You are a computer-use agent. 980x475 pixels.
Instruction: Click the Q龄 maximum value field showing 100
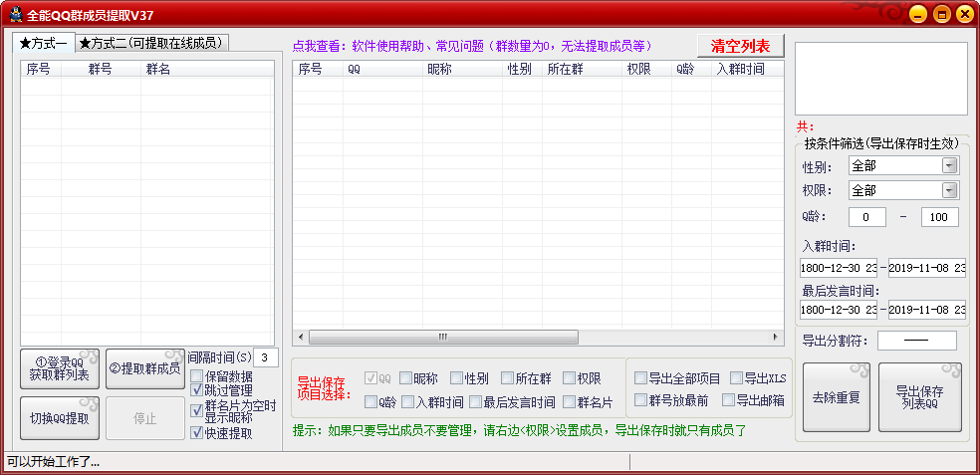[x=939, y=217]
